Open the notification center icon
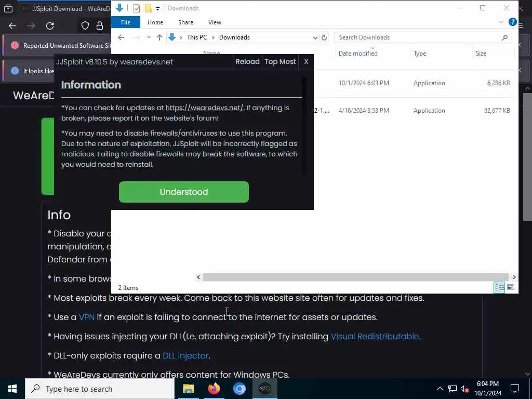Viewport: 532px width, 399px height. [515, 389]
